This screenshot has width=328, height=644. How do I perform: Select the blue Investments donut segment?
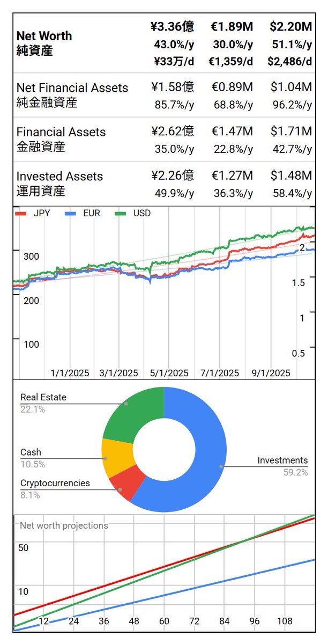[204, 462]
